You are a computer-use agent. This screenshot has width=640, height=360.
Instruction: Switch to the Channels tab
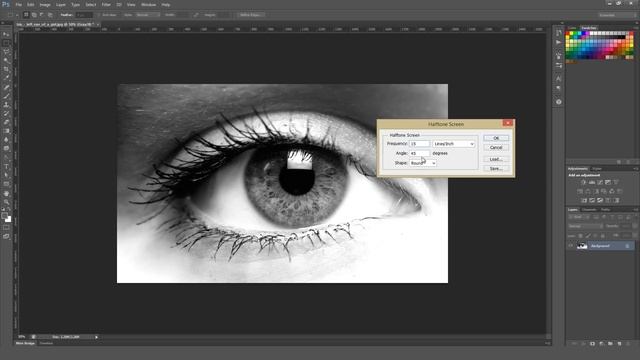(589, 210)
